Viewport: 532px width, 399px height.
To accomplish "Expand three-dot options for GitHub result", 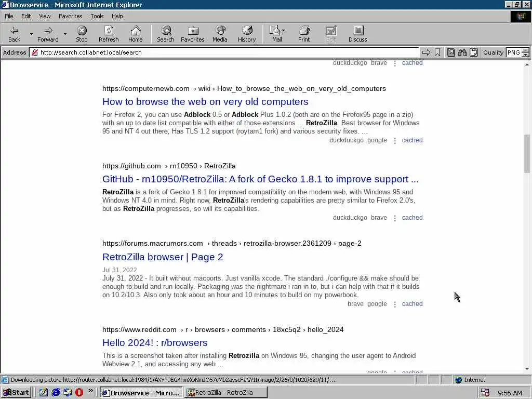I will (395, 218).
